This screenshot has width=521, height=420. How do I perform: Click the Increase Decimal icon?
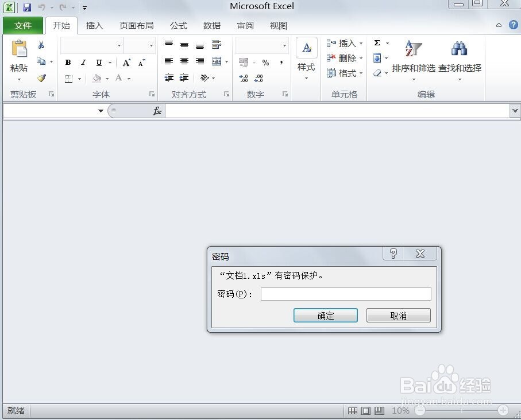coord(243,79)
